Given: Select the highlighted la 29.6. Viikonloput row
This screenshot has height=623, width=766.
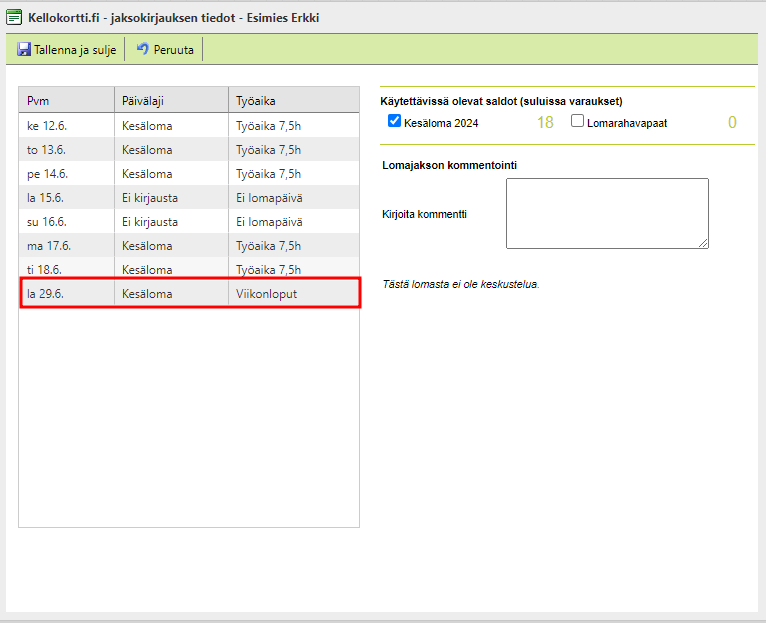Looking at the screenshot, I should tap(188, 294).
